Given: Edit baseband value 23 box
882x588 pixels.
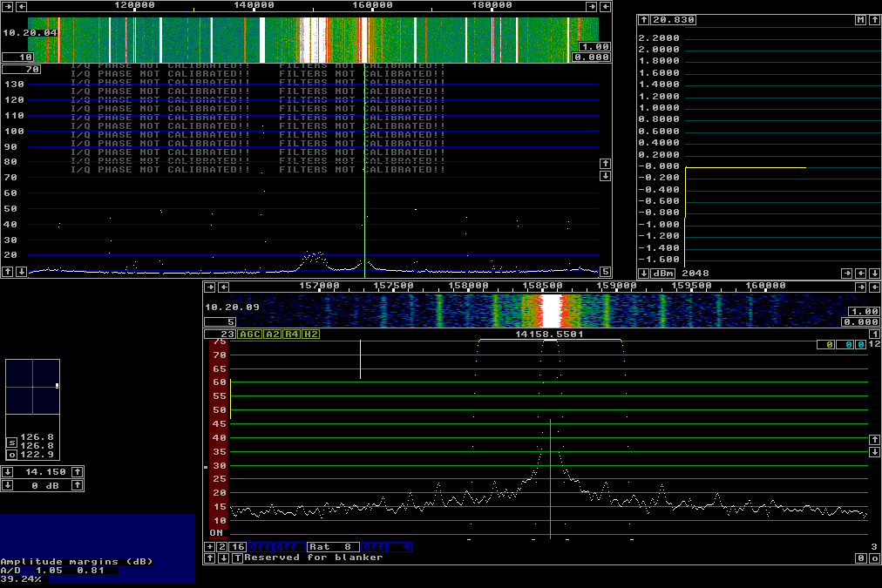Looking at the screenshot, I should (x=220, y=335).
